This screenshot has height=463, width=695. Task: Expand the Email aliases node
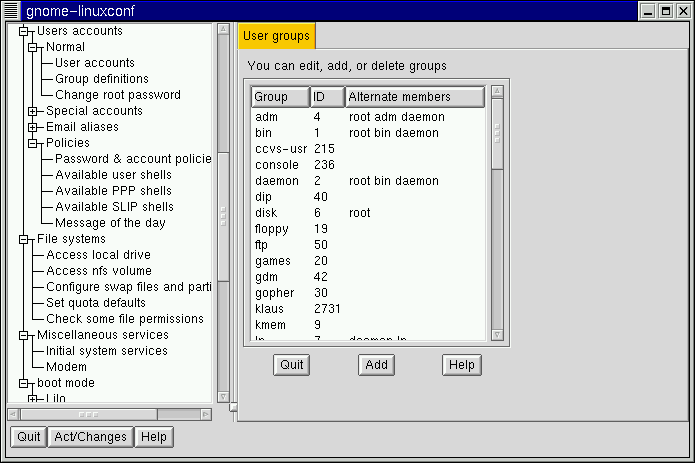point(32,127)
